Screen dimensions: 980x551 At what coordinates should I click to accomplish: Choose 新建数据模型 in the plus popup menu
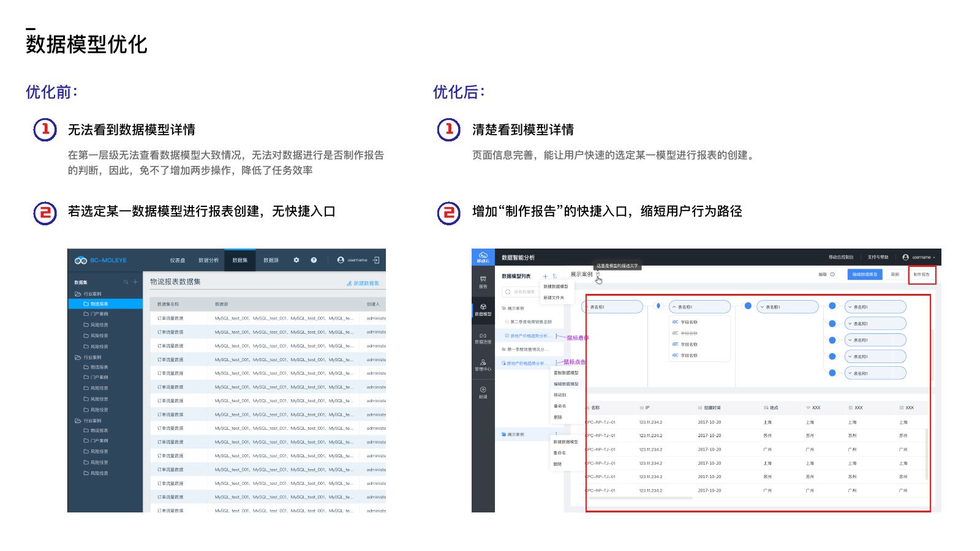(556, 287)
